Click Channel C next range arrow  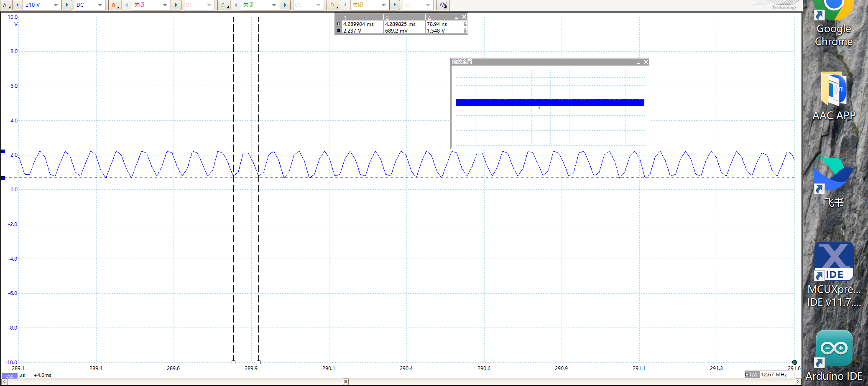point(285,5)
